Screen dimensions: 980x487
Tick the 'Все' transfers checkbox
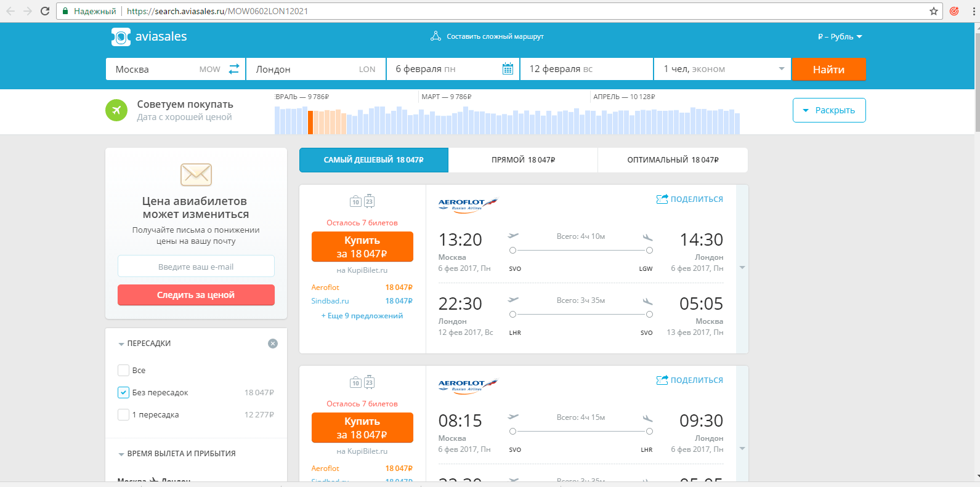(123, 370)
